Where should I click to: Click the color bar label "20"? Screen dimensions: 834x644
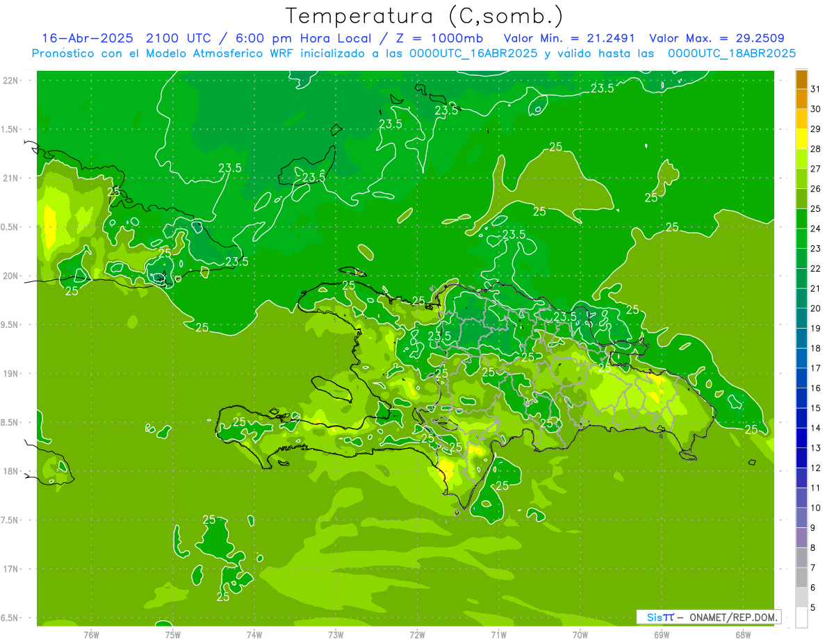tap(816, 308)
